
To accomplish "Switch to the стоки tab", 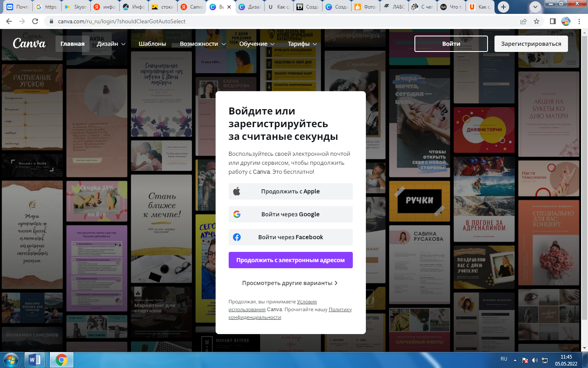I will point(163,7).
